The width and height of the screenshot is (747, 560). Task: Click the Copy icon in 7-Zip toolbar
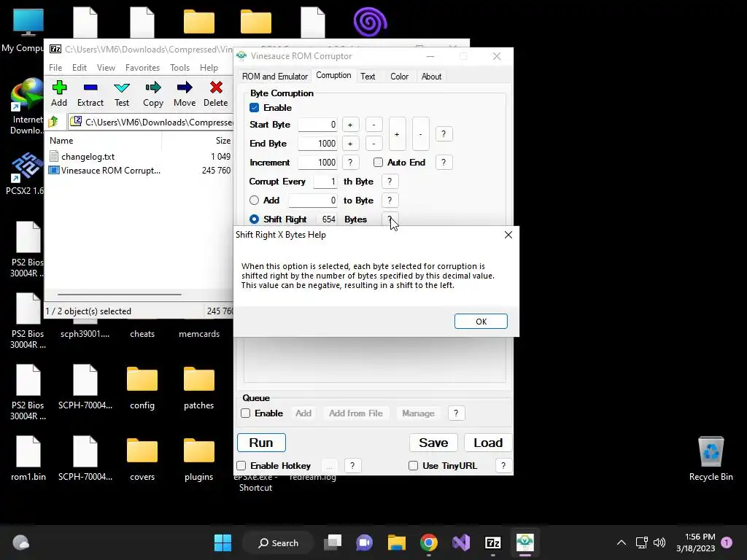pyautogui.click(x=153, y=93)
